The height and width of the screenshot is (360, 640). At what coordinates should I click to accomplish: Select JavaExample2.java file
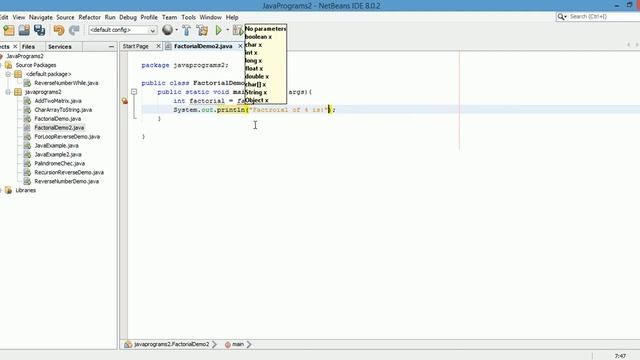tap(58, 155)
